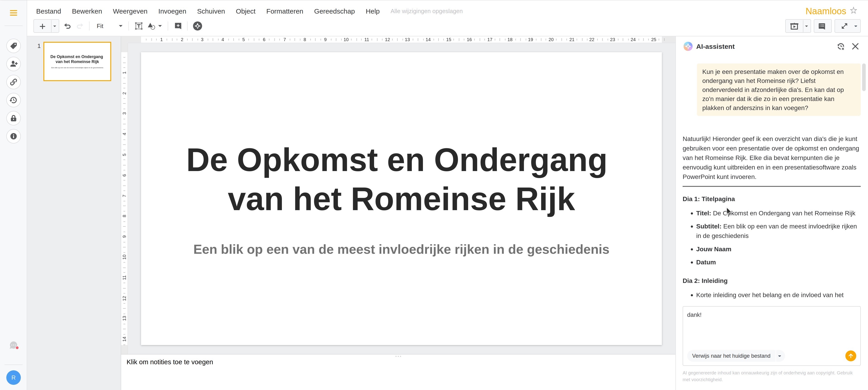This screenshot has height=390, width=868.
Task: Expand the new slide dropdown arrow
Action: [54, 26]
